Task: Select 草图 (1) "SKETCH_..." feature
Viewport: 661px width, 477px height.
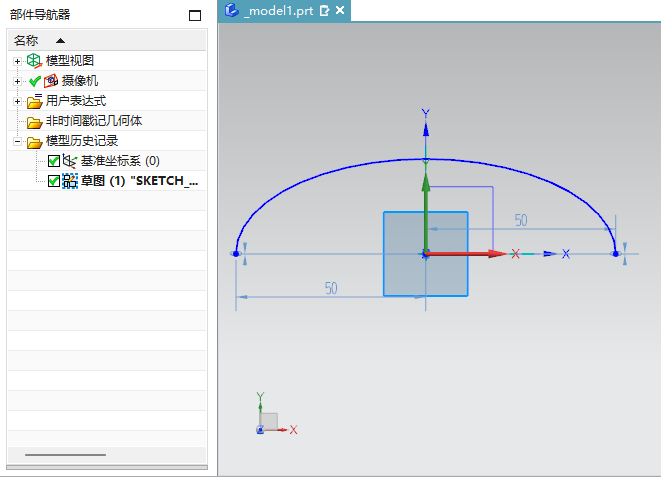Action: coord(139,181)
